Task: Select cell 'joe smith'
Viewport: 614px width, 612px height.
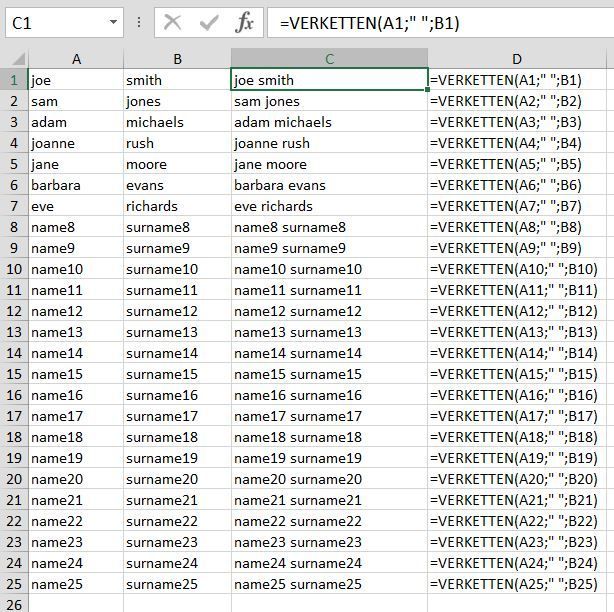Action: 329,79
